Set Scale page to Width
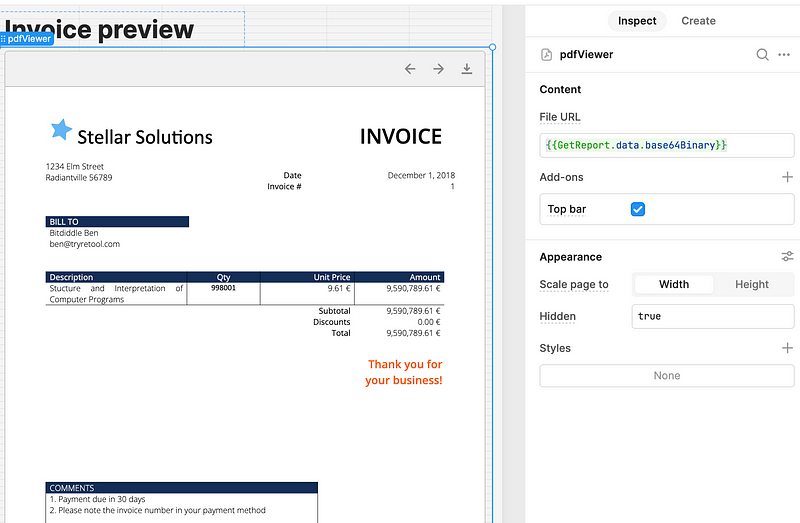Viewport: 800px width, 523px height. [x=673, y=284]
